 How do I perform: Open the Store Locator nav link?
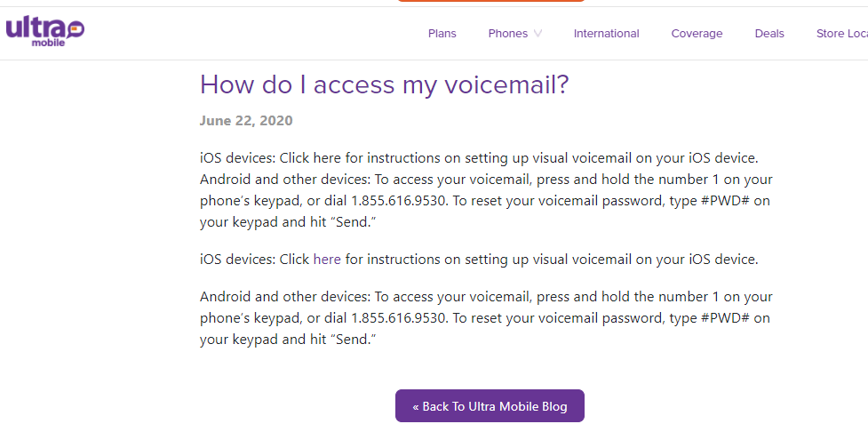tap(840, 34)
